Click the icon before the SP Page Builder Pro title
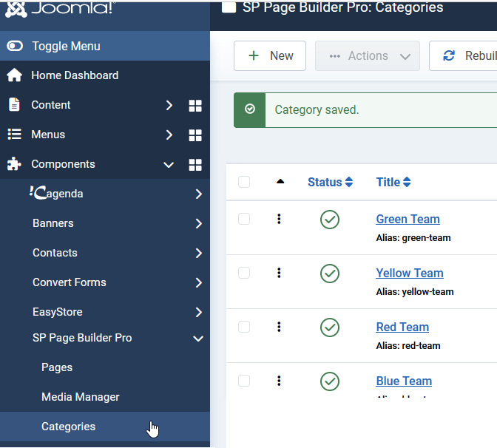 [229, 7]
